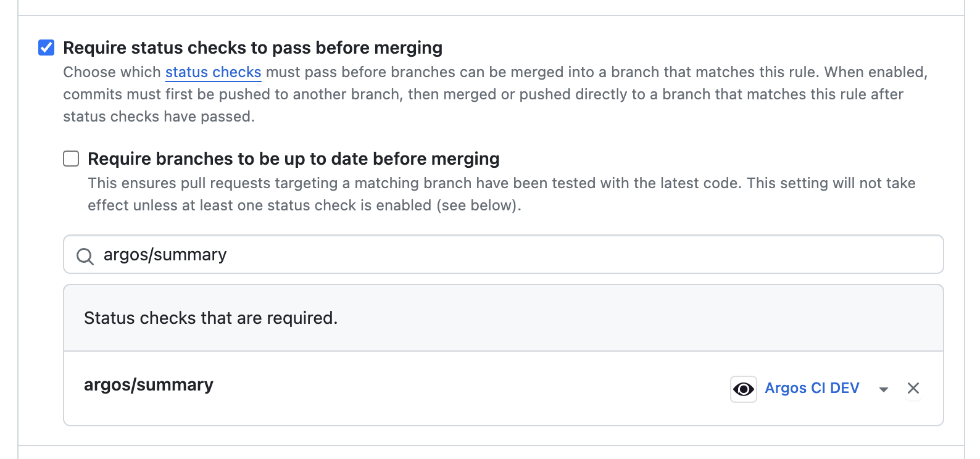Click the magnifying glass search icon
980x459 pixels.
pos(85,256)
